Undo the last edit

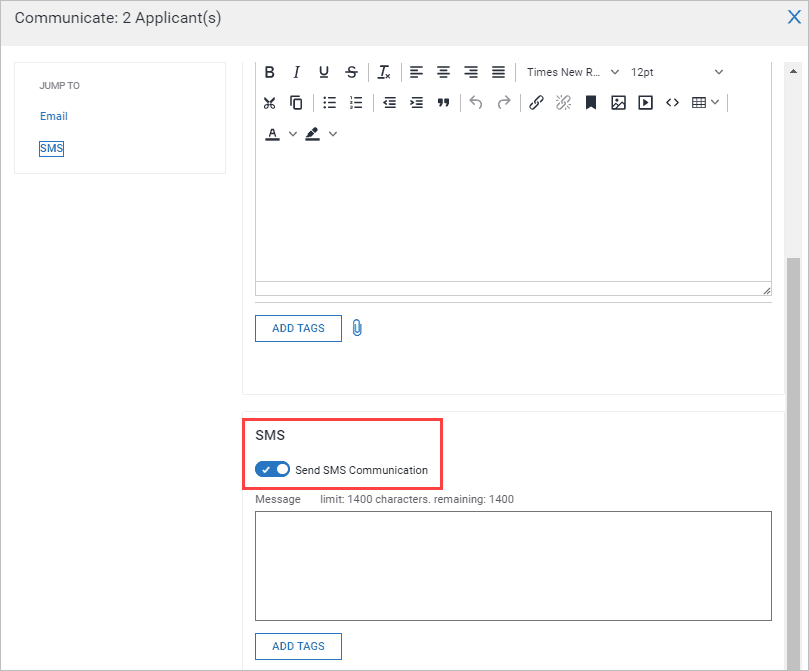[476, 103]
